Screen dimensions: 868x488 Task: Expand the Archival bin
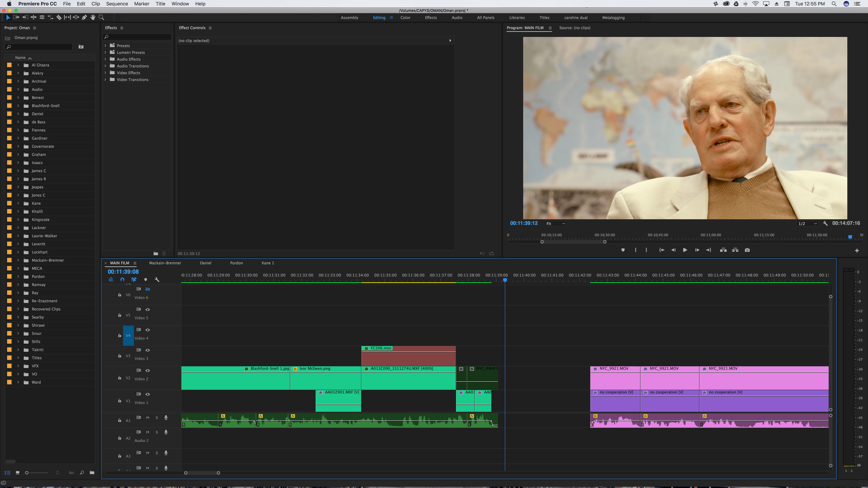18,81
